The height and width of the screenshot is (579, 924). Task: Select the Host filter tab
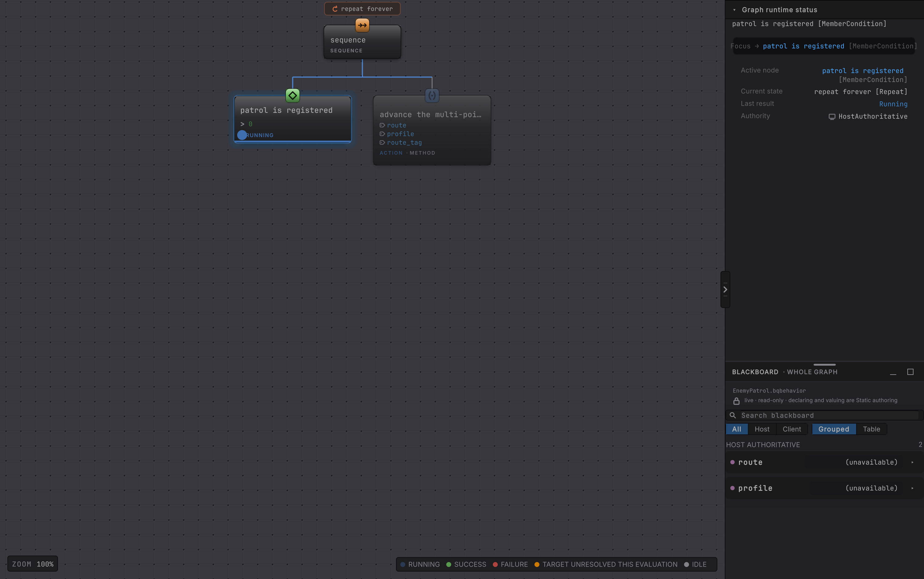[x=761, y=429]
